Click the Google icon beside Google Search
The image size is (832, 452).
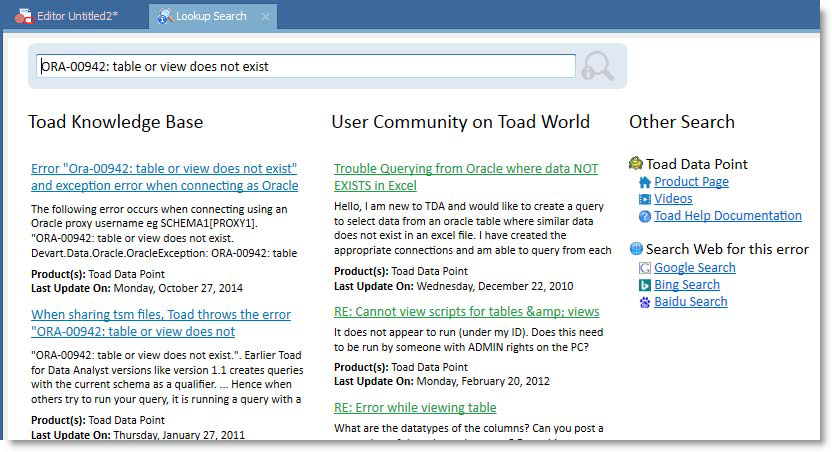645,268
